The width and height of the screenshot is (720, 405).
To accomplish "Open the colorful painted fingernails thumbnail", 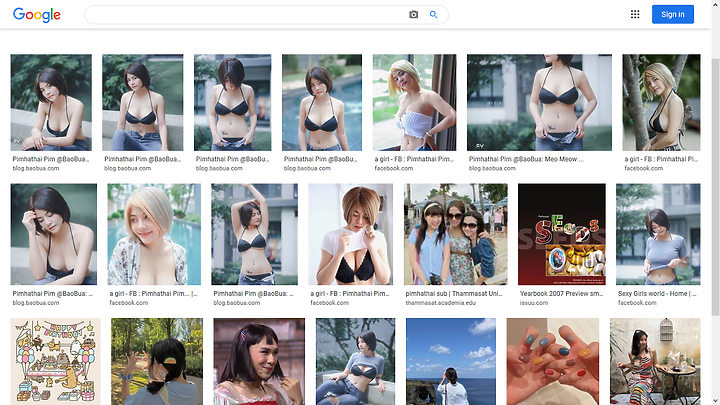I will 553,361.
